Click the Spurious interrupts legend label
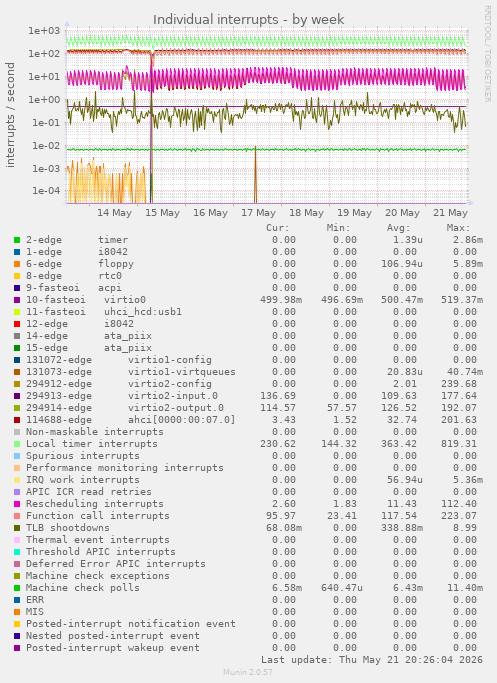Screen dimensions: 497x683 coord(83,456)
